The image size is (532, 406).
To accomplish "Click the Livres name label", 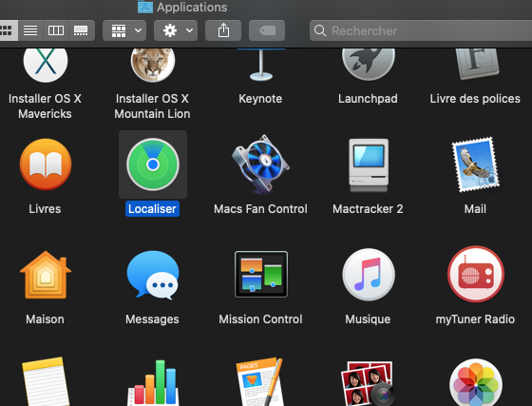I will [46, 209].
